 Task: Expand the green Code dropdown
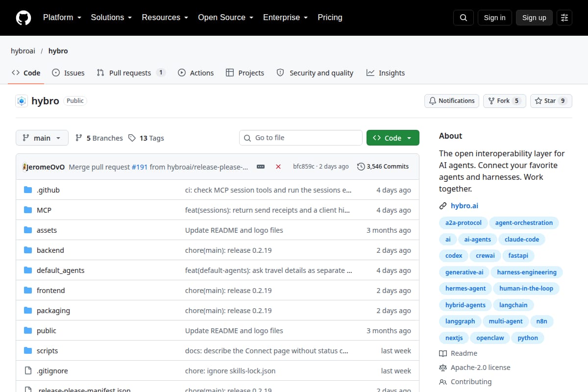393,138
